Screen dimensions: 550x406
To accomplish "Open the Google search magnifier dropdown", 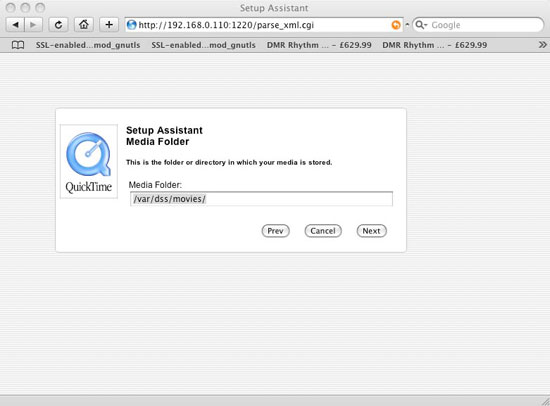I will tap(421, 25).
